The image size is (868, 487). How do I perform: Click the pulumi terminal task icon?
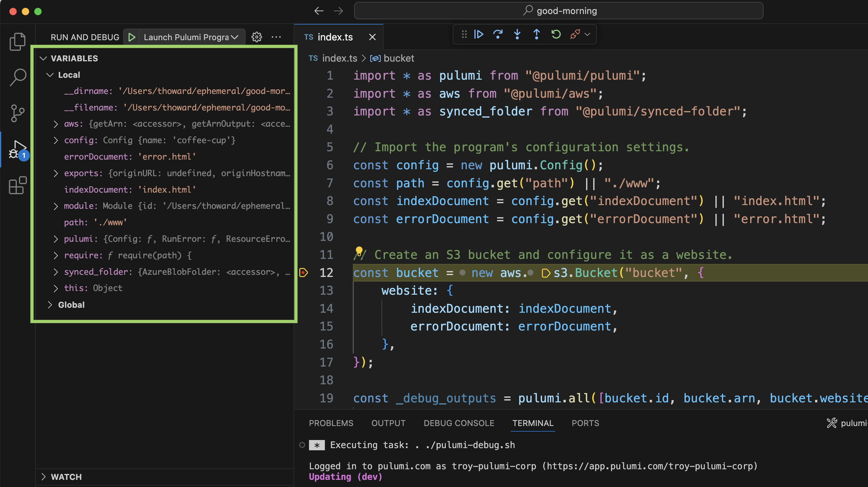[x=832, y=423]
